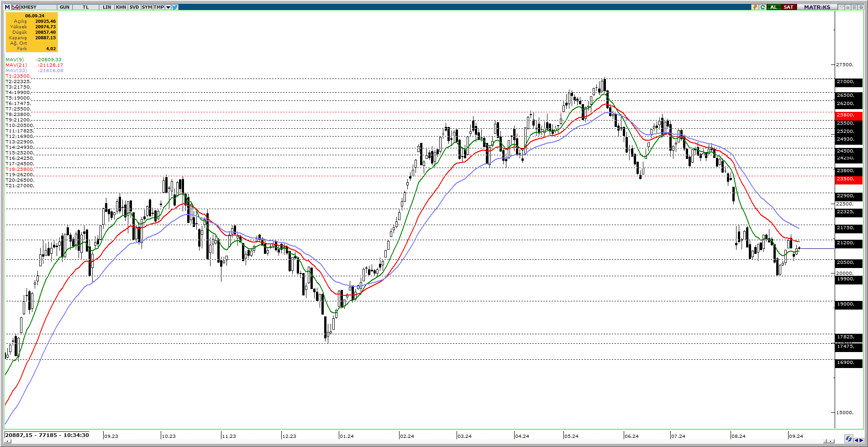Expand the window options triangle menu
The image size is (868, 447).
pos(841,7)
